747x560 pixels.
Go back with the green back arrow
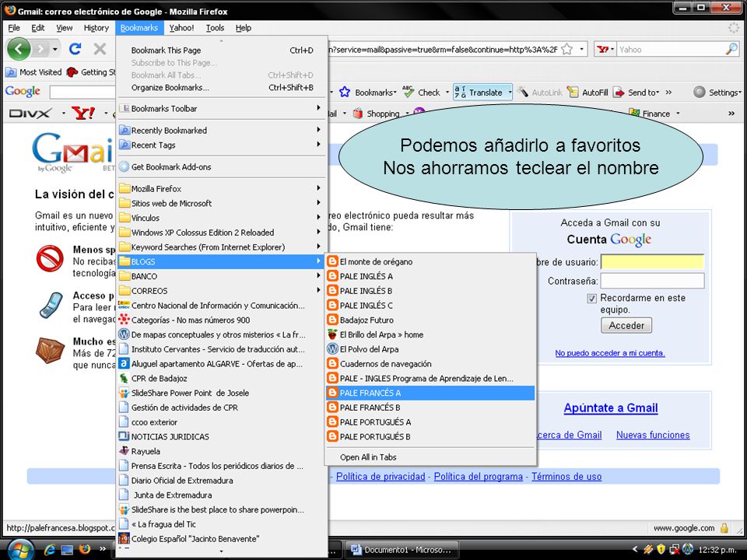(19, 49)
